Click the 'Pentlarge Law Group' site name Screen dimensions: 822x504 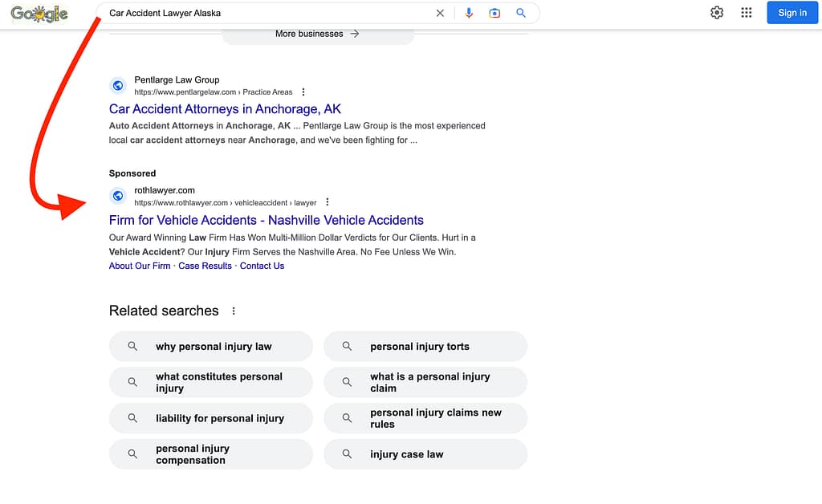pyautogui.click(x=177, y=79)
